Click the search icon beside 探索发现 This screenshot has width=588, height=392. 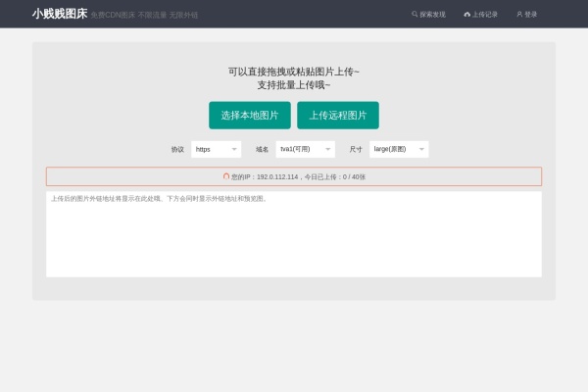[x=415, y=15]
